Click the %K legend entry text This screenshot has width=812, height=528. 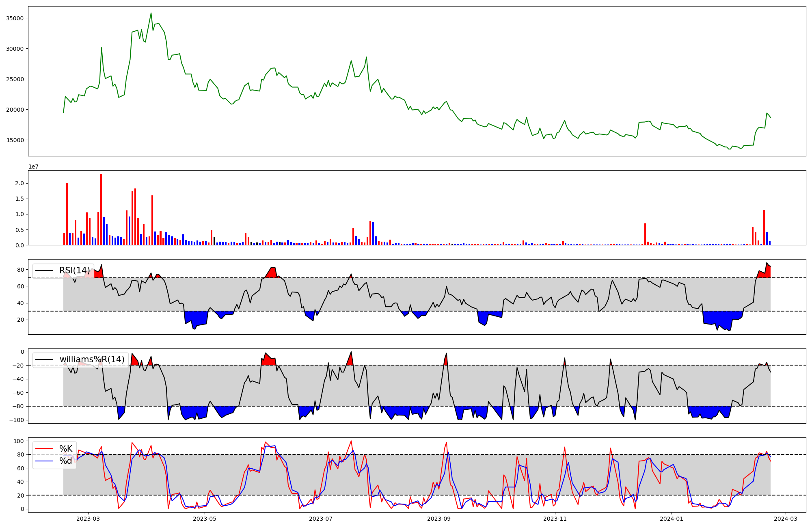pos(66,449)
